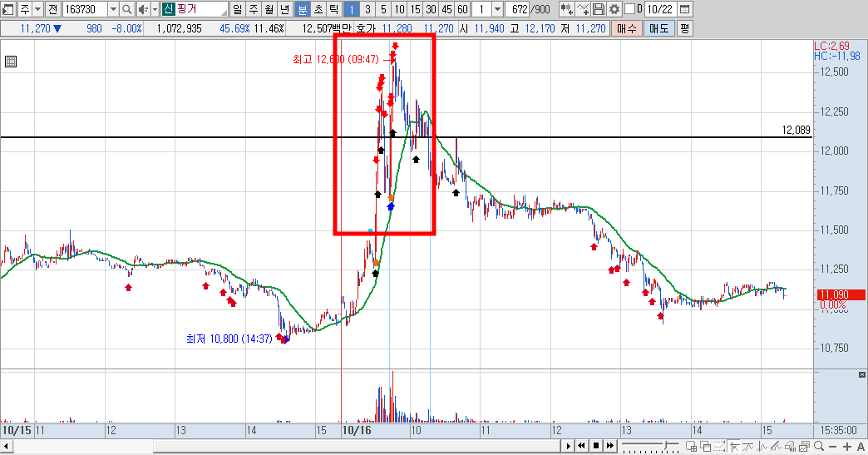The width and height of the screenshot is (868, 455).
Task: Select the 초 second chart period
Action: pos(318,9)
